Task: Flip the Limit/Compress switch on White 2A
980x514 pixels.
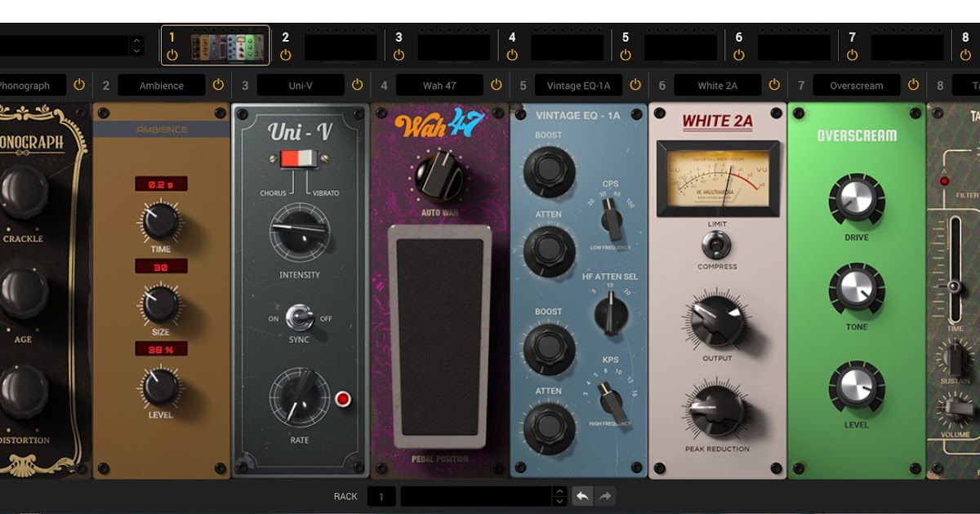Action: click(x=717, y=244)
